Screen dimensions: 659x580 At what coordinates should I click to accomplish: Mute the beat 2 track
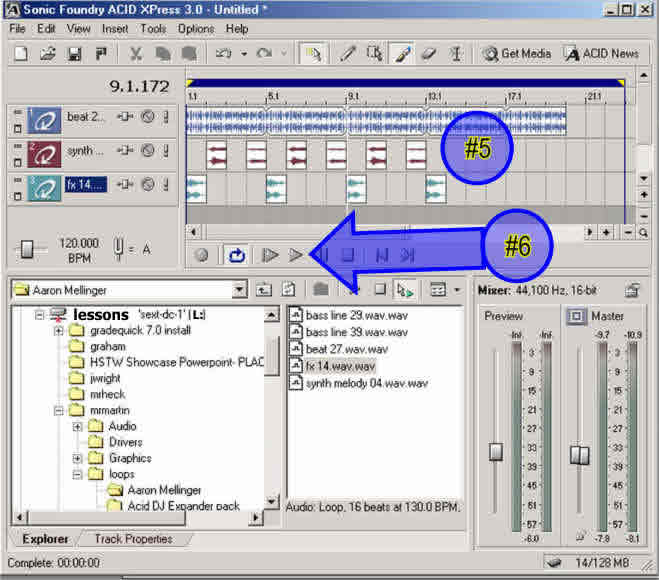coord(148,117)
